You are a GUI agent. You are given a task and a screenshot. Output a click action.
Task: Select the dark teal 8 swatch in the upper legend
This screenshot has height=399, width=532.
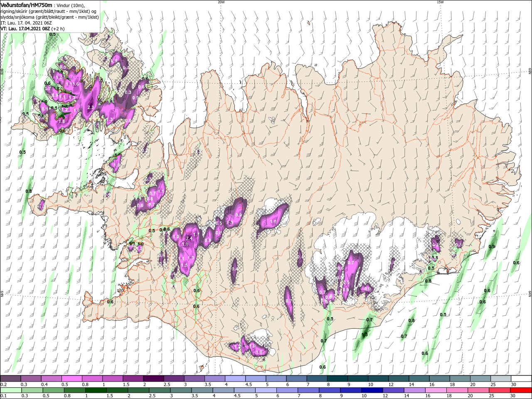(x=337, y=379)
